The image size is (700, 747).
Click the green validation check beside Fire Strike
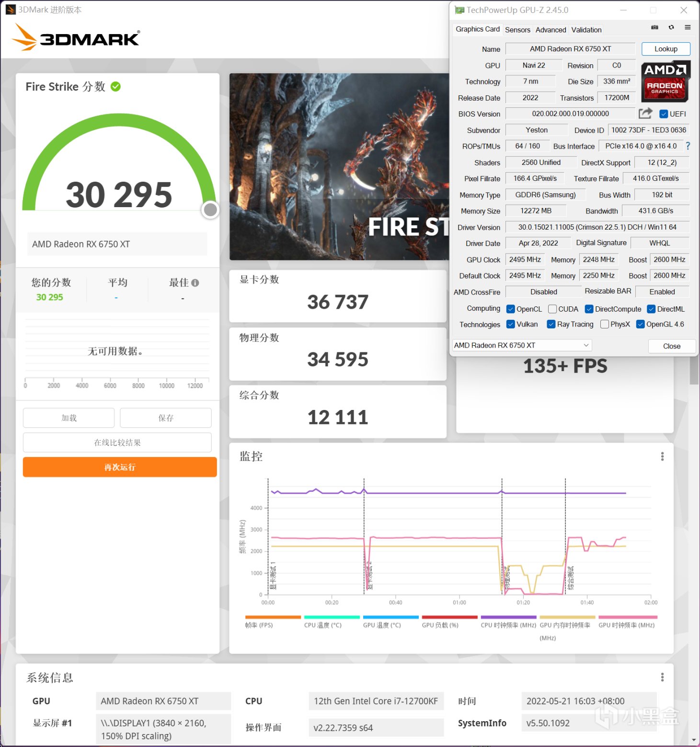click(x=115, y=87)
